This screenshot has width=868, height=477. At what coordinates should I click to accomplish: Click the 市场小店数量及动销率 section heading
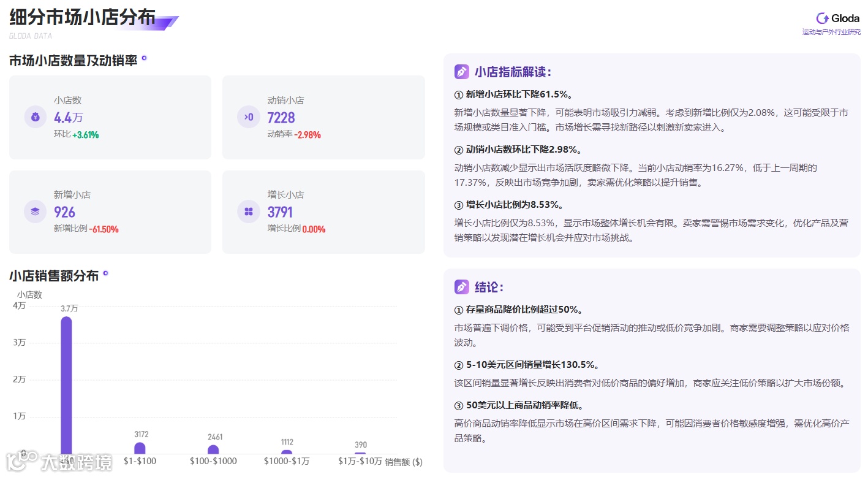pyautogui.click(x=74, y=61)
